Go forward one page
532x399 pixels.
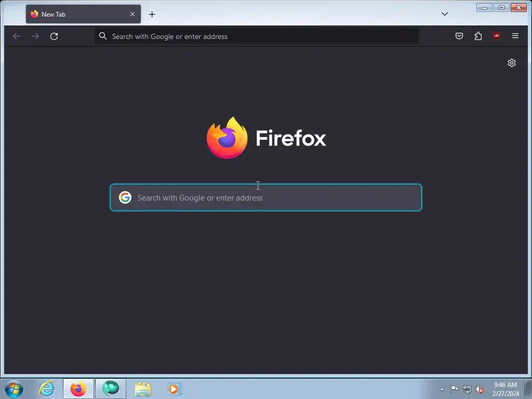coord(35,36)
